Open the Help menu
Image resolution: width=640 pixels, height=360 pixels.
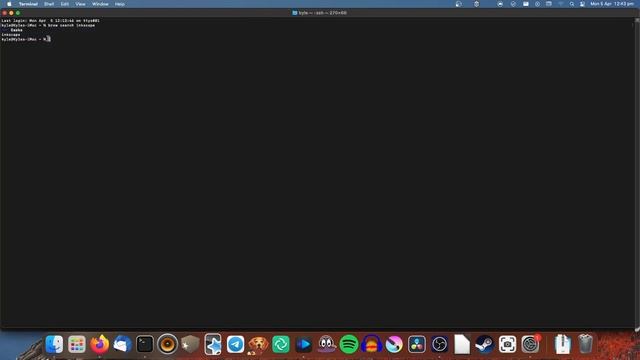pos(120,4)
